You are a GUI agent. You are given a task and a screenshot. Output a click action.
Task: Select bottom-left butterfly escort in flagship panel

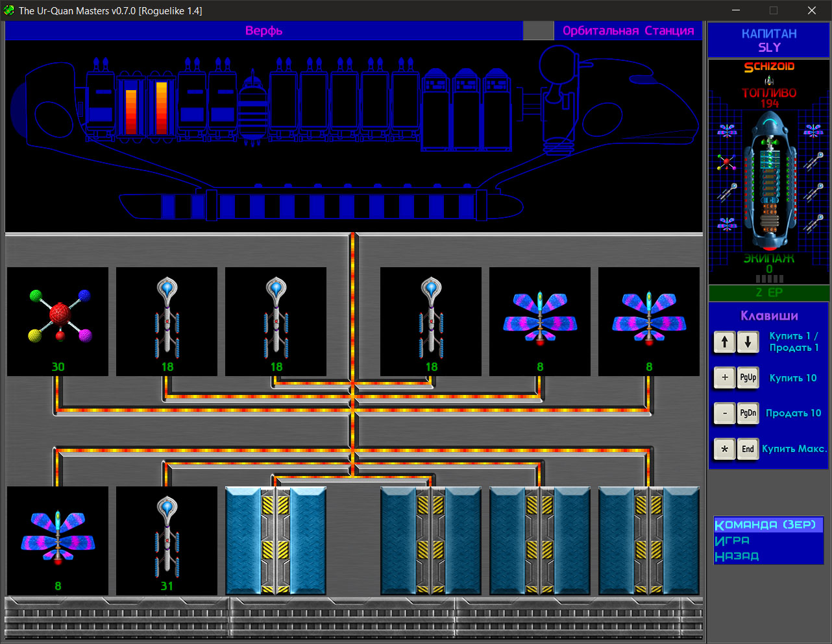(x=727, y=224)
